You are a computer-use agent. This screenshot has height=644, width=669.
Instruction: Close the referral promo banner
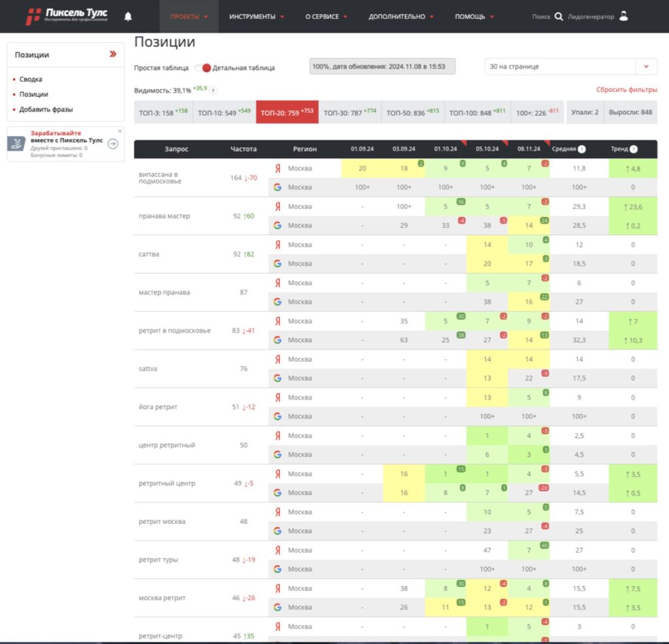pos(120,131)
